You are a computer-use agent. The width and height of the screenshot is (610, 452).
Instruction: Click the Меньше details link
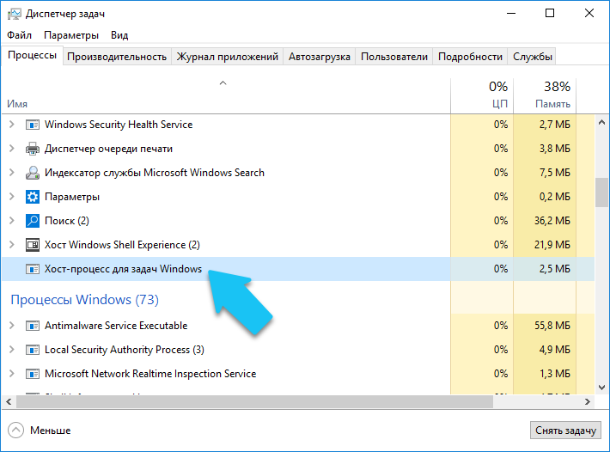click(x=51, y=431)
